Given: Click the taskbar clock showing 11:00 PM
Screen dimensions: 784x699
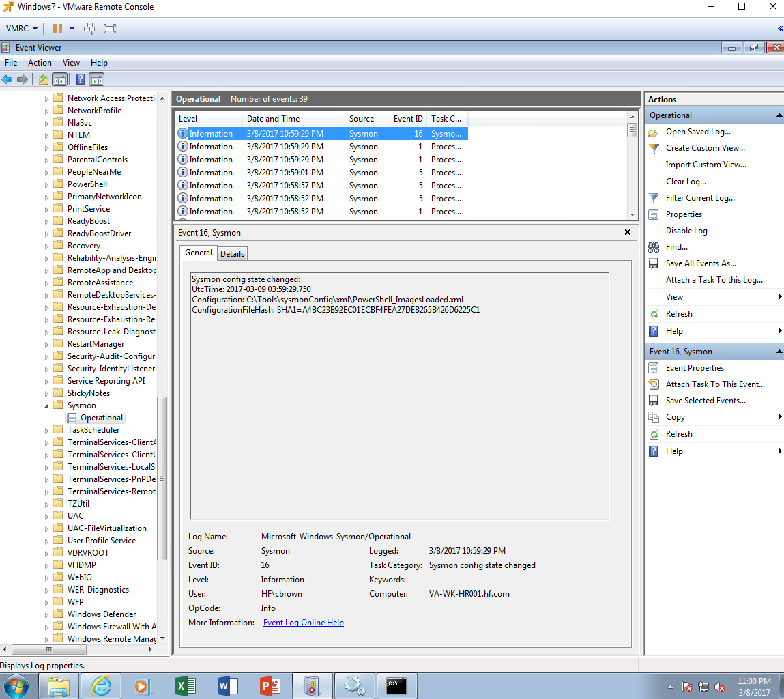Looking at the screenshot, I should (x=754, y=687).
